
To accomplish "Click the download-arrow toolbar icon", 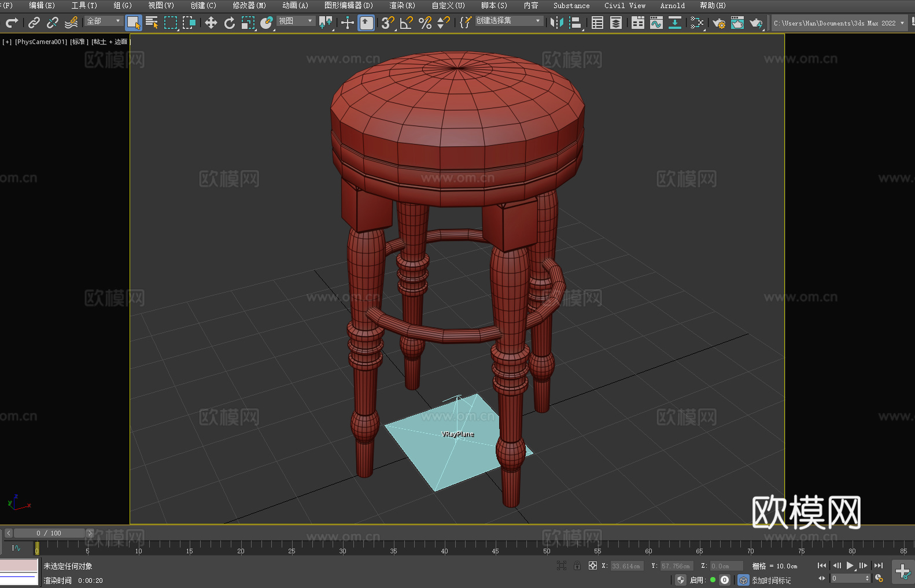I will [675, 23].
